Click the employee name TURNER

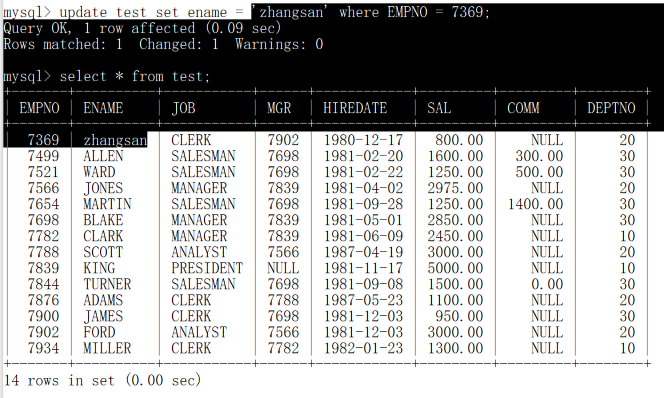coord(107,284)
